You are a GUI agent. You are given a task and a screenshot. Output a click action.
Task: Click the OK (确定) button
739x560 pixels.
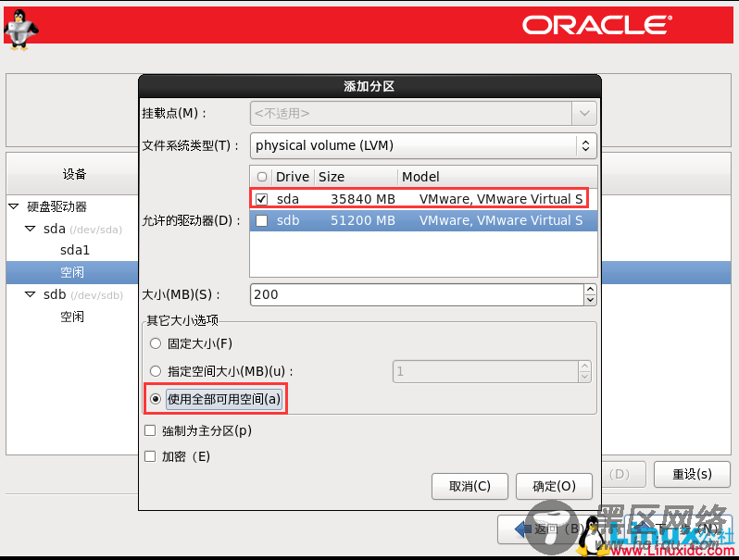[x=554, y=487]
